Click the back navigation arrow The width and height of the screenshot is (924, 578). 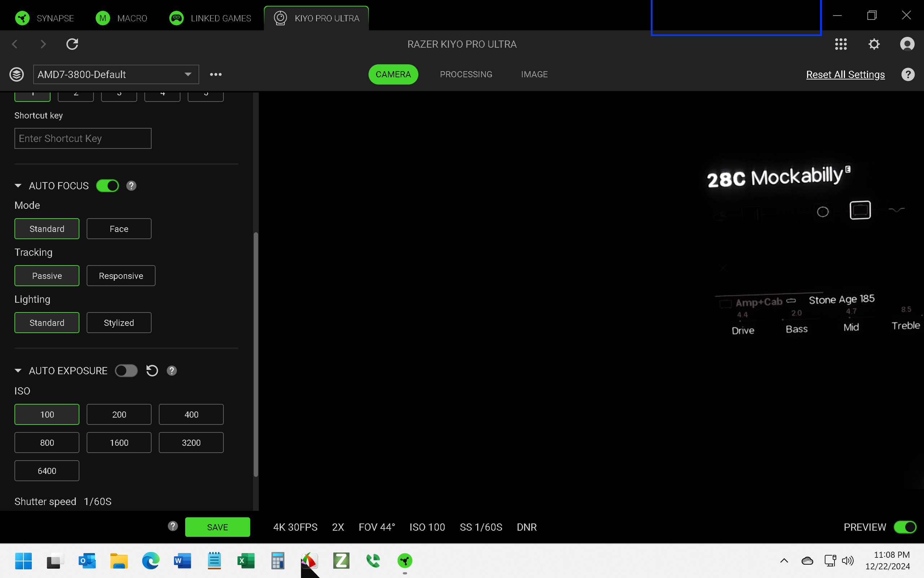pyautogui.click(x=14, y=44)
